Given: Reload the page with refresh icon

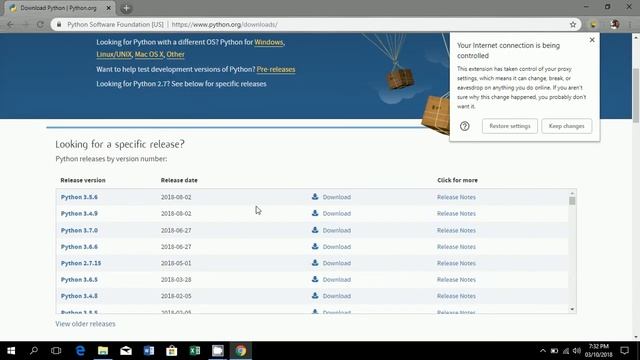Looking at the screenshot, I should pyautogui.click(x=40, y=24).
